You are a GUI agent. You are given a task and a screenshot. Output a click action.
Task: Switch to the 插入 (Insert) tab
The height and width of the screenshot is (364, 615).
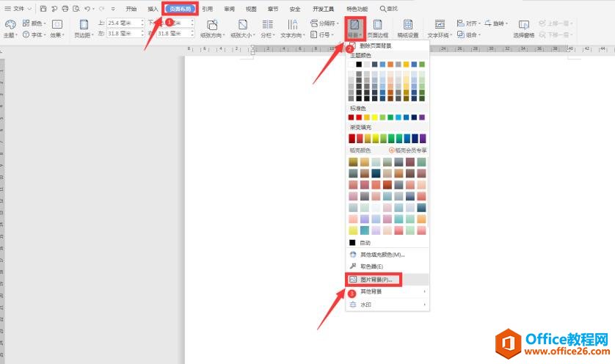coord(153,9)
